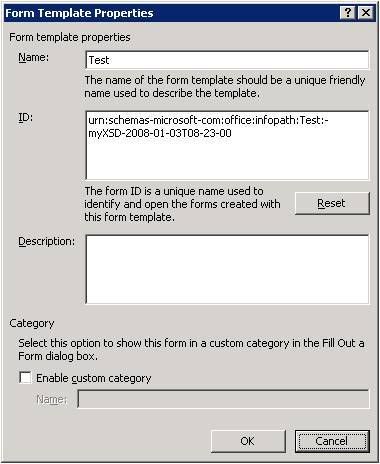The width and height of the screenshot is (380, 464).
Task: Click the unique friendly name helper text
Action: coord(225,86)
